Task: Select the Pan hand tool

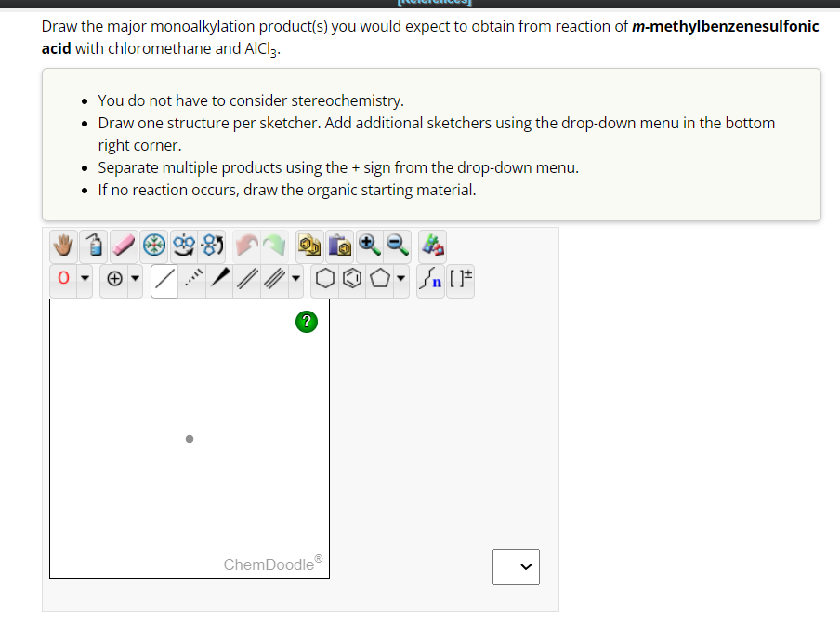Action: [61, 245]
